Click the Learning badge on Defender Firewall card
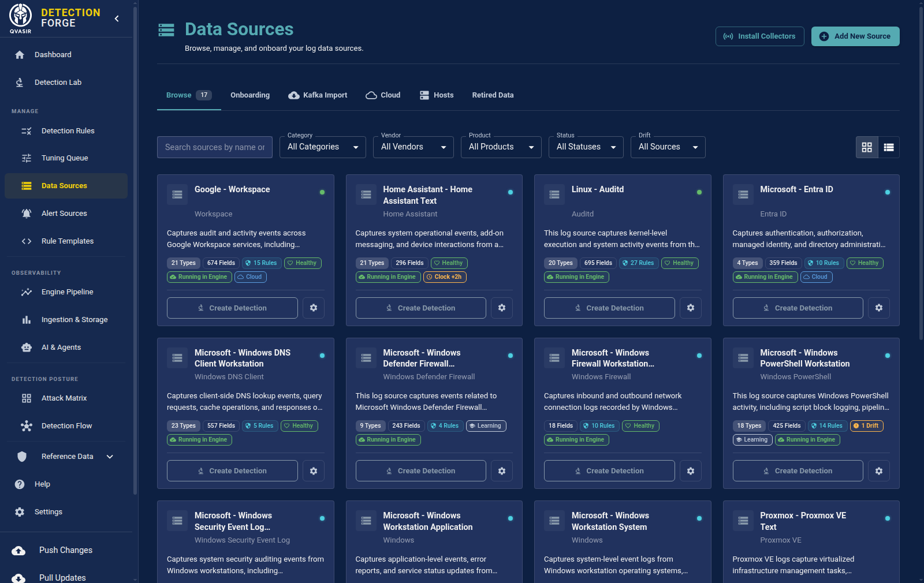924x583 pixels. tap(486, 426)
